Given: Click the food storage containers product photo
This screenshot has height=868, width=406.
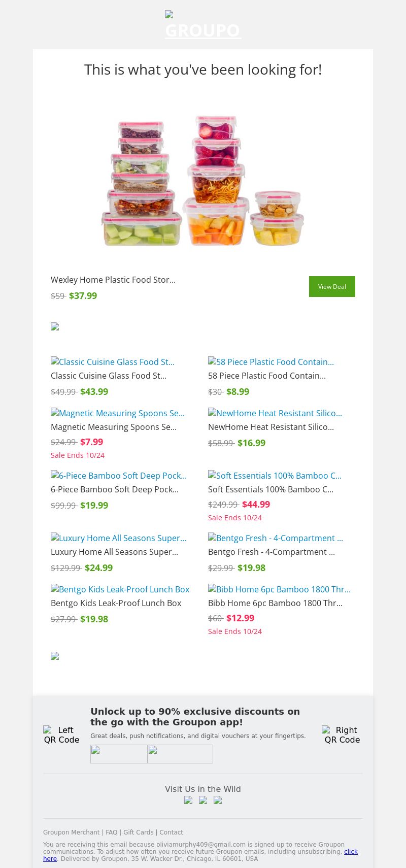Looking at the screenshot, I should point(203,180).
